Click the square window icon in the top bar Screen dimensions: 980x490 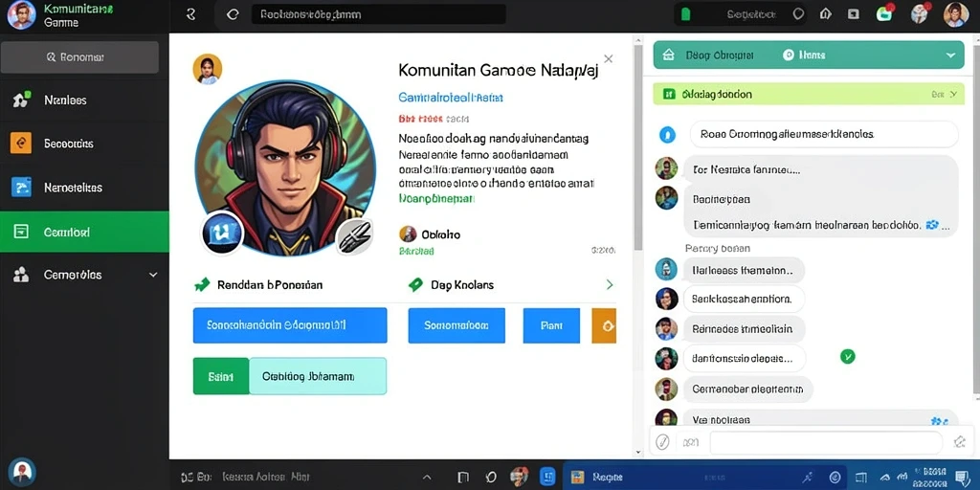(853, 13)
